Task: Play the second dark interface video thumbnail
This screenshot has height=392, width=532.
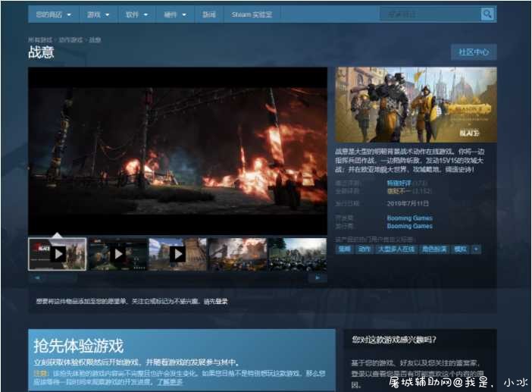Action: pyautogui.click(x=117, y=254)
